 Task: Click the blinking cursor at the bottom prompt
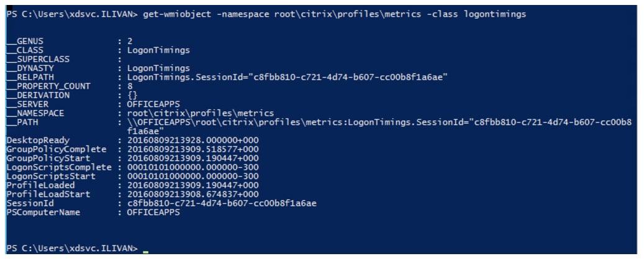point(145,249)
